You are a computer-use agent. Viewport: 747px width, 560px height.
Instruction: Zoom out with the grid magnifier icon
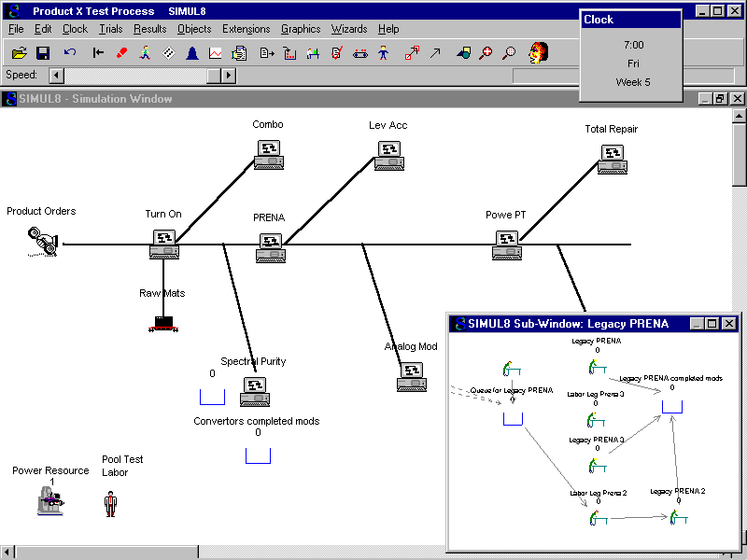click(509, 52)
